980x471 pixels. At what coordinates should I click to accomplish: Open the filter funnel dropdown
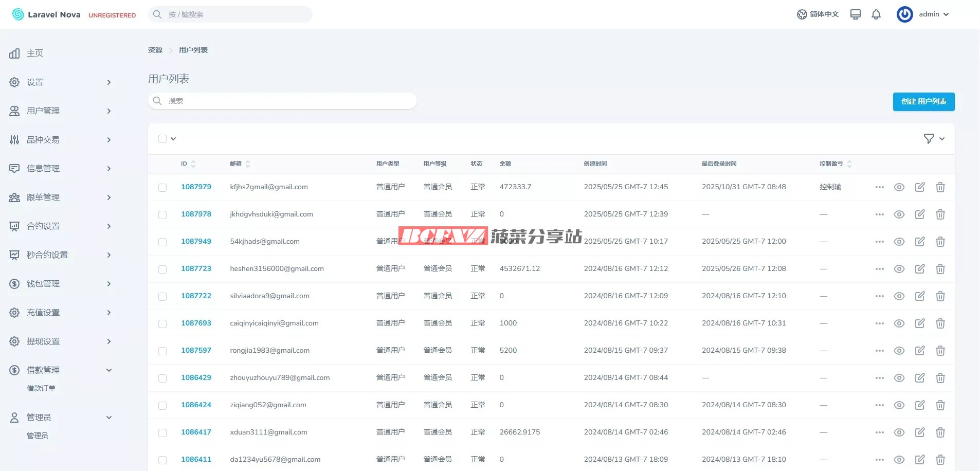point(934,139)
